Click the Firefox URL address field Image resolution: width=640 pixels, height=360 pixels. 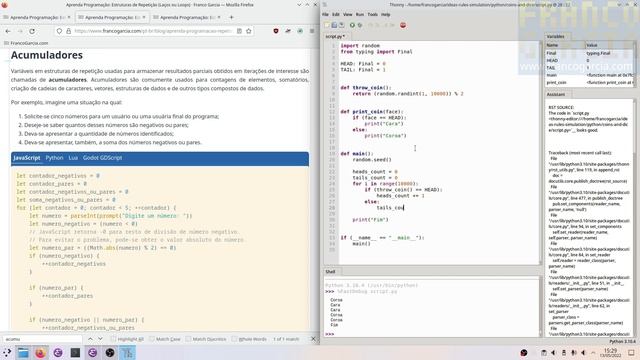coord(153,31)
